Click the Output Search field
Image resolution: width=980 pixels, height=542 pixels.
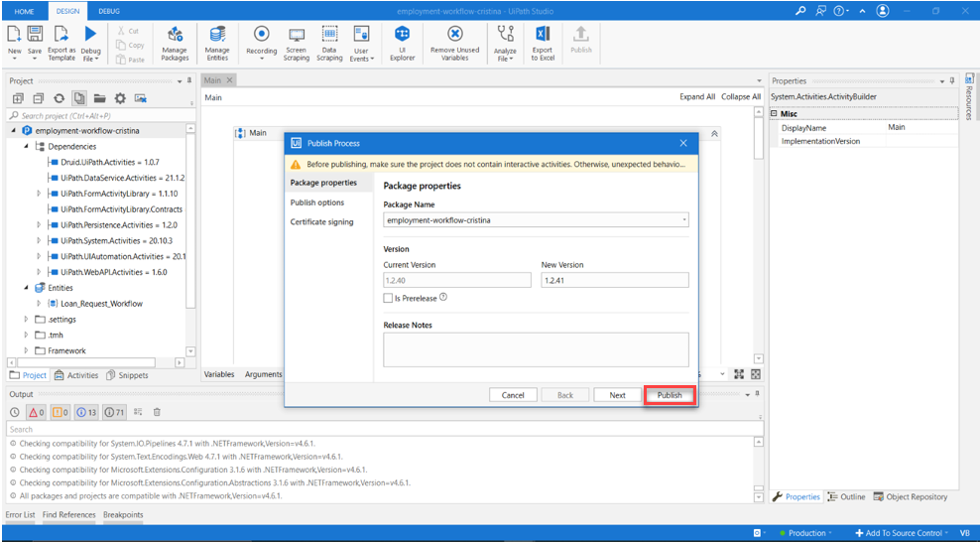point(385,430)
